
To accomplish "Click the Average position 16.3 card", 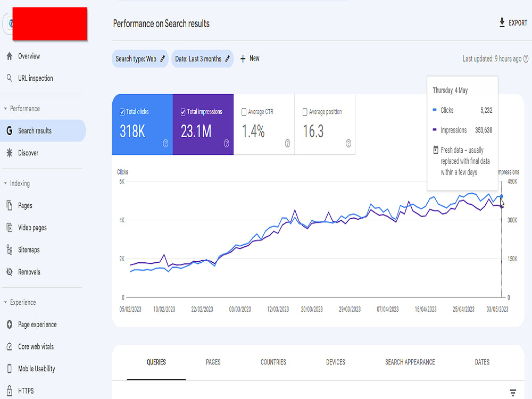I will pos(325,124).
